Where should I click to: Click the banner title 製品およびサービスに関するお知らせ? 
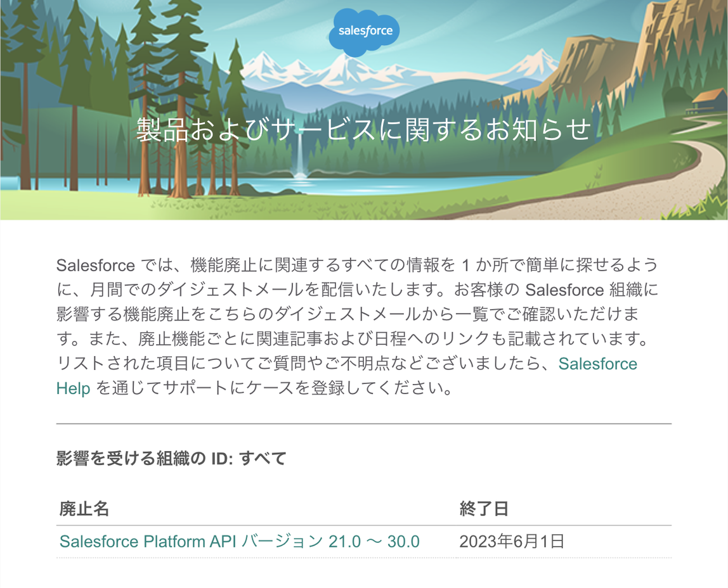coord(363,129)
